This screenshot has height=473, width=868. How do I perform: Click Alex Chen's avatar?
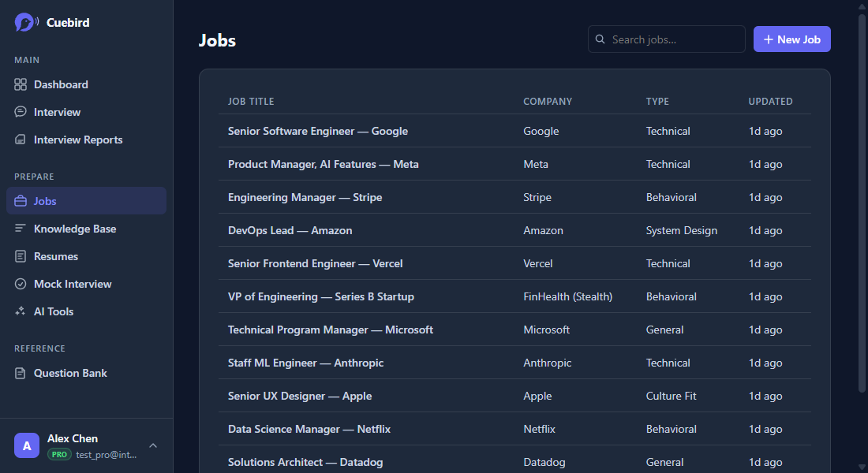click(x=27, y=445)
